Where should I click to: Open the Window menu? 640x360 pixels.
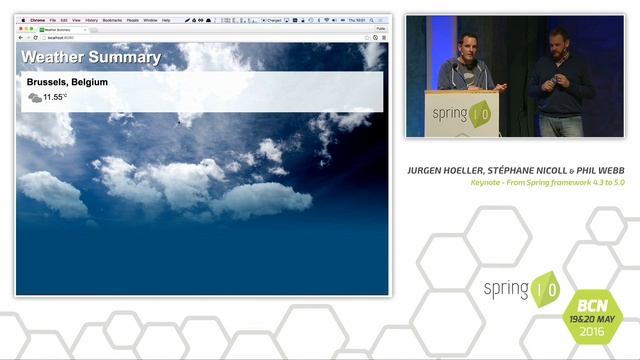point(150,20)
